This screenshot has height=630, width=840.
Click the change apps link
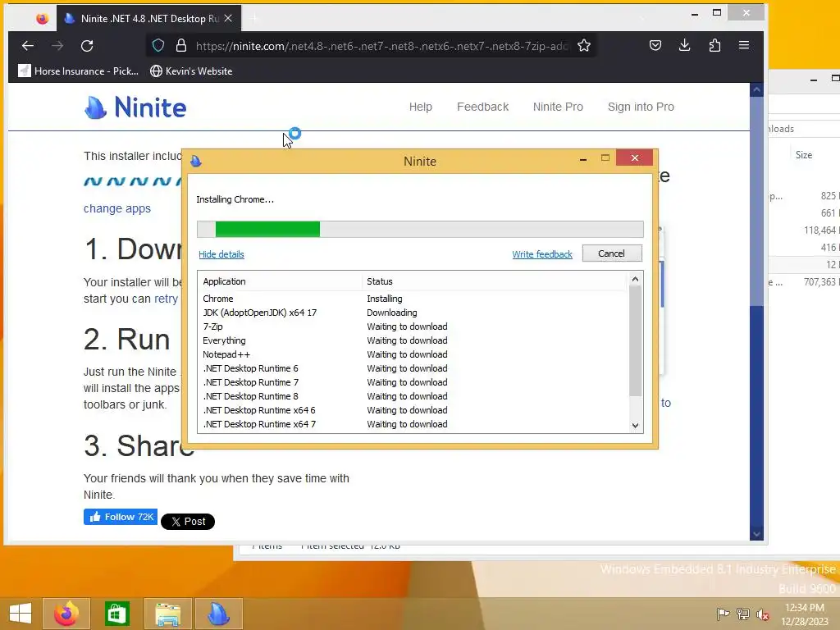pyautogui.click(x=116, y=208)
